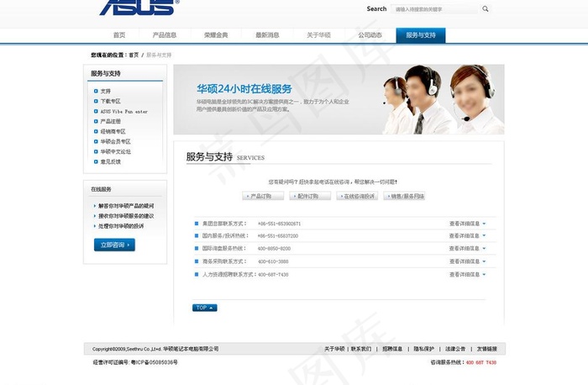
Task: Expand details for 商务采购联系方式 row
Action: click(x=467, y=261)
